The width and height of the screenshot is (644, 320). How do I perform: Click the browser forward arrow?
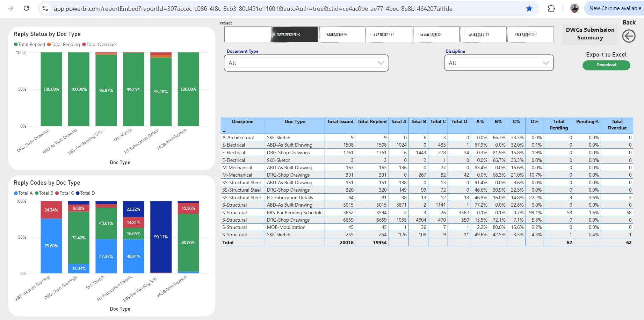pos(10,8)
